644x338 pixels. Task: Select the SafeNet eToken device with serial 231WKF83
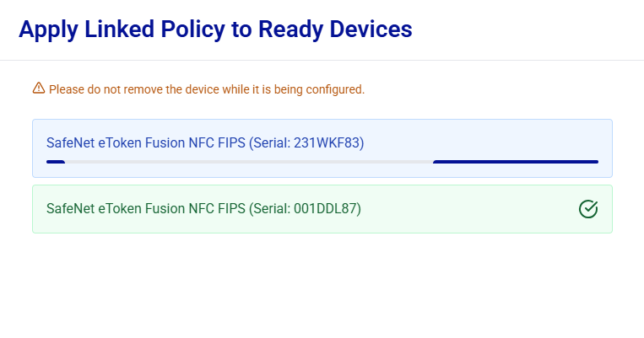pos(205,143)
